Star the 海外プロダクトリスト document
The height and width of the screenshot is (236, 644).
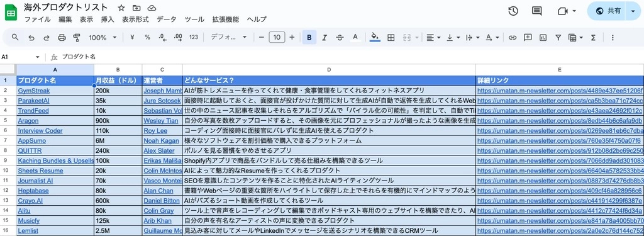121,8
